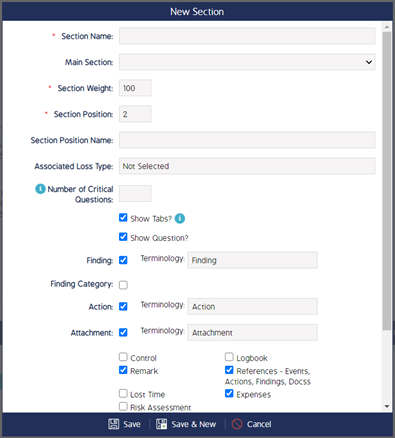
Task: Edit the Action terminology field
Action: tap(253, 307)
